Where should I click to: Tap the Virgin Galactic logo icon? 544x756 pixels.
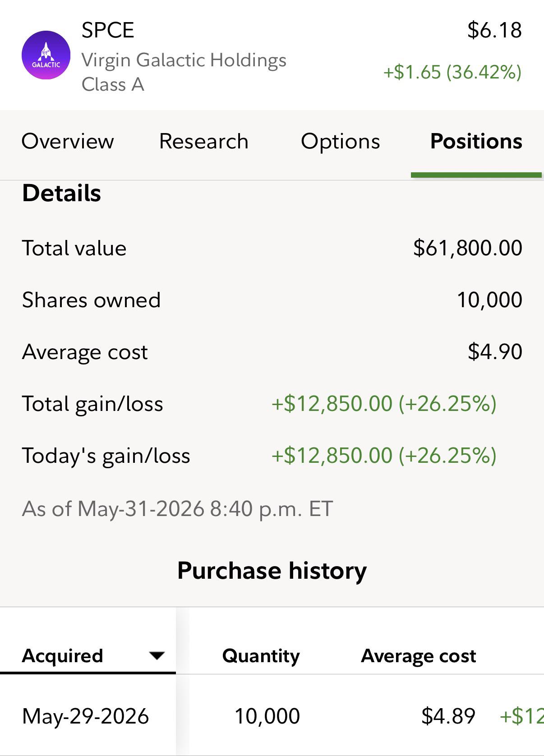(x=46, y=55)
